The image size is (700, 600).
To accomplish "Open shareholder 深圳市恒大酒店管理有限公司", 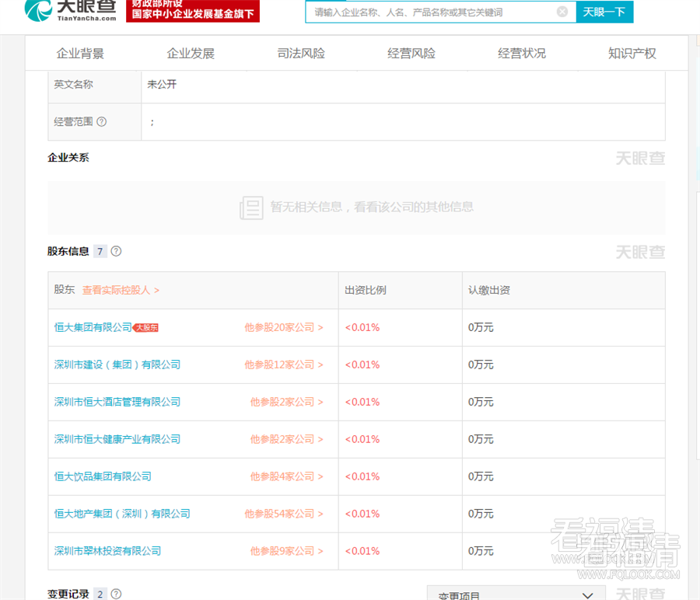I will pos(117,402).
